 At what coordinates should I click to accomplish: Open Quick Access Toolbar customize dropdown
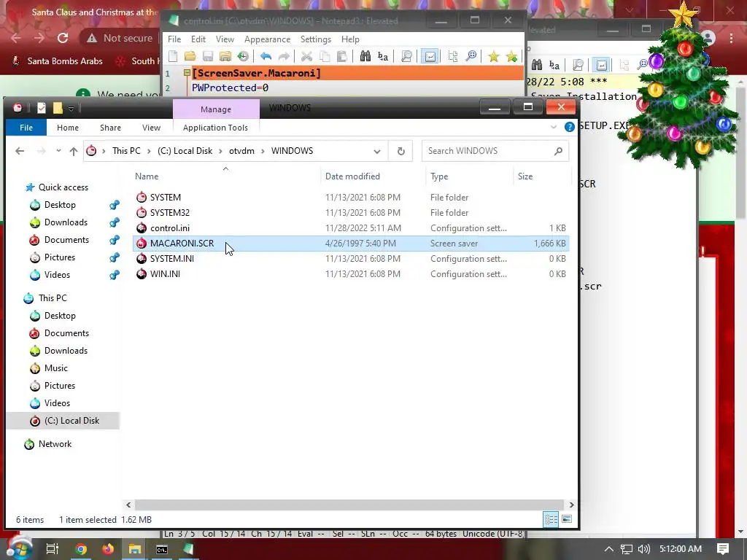point(71,109)
